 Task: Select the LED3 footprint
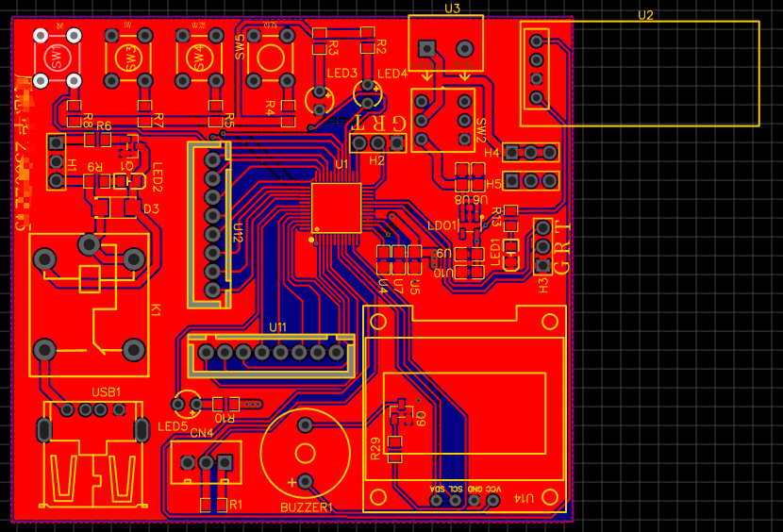coord(319,99)
